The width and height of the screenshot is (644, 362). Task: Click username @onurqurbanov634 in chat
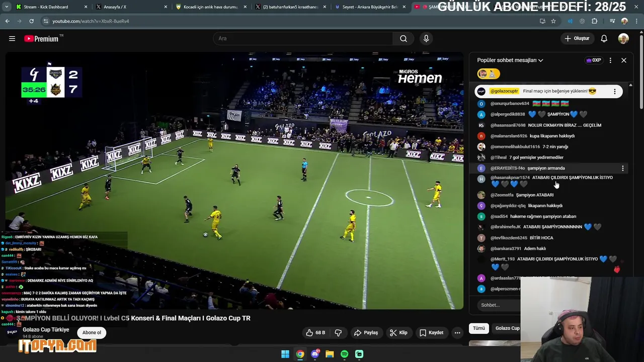(x=510, y=104)
